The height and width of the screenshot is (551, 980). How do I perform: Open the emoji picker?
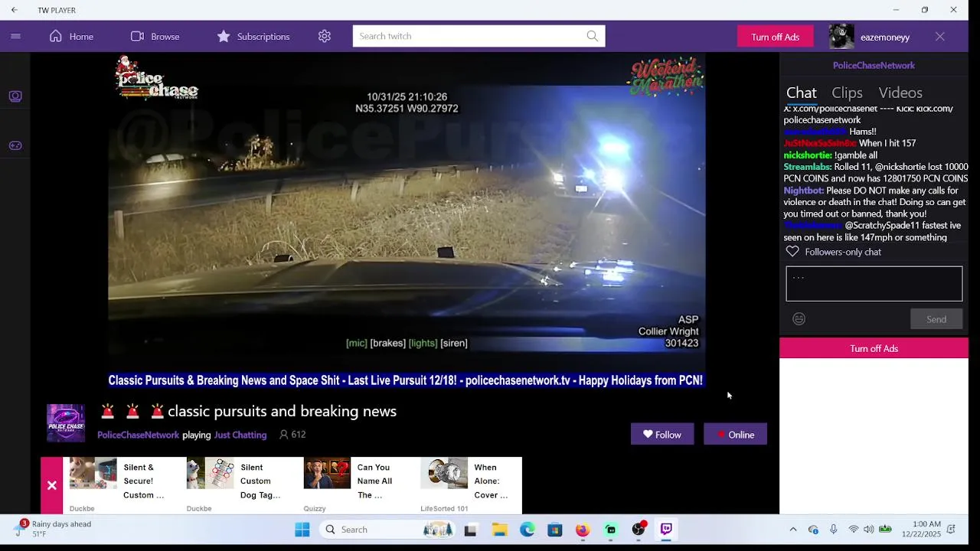[x=799, y=319]
